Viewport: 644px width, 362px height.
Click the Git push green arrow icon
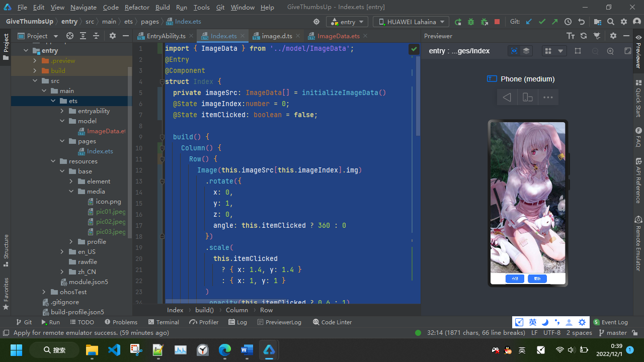(554, 22)
